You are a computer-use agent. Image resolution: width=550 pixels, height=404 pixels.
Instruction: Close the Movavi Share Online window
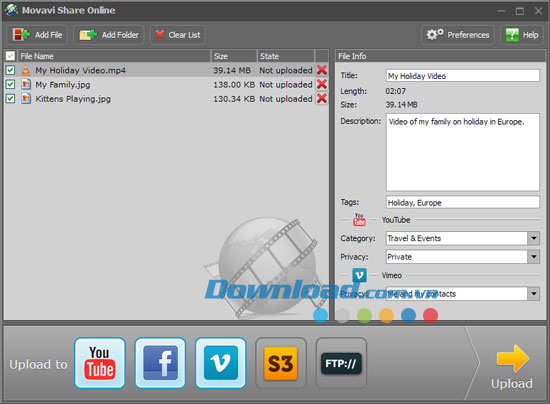(538, 11)
